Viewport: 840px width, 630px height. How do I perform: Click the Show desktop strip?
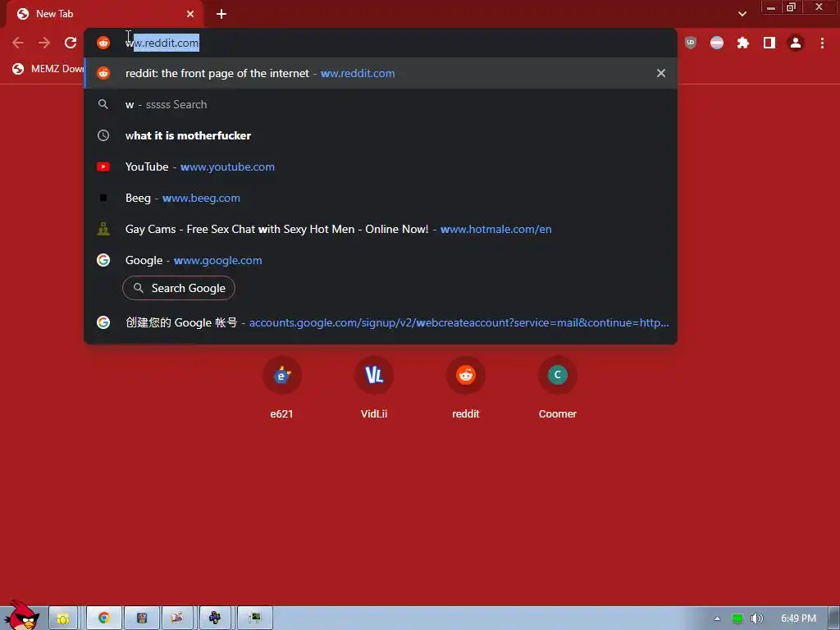(x=834, y=619)
